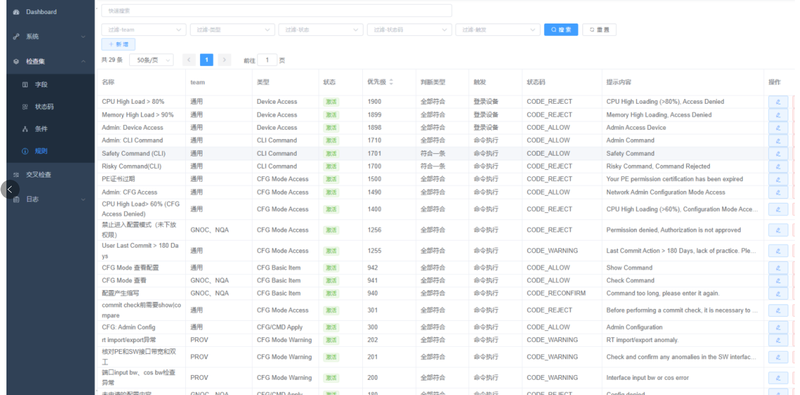Select the 规则 submenu item
This screenshot has height=395, width=800.
(50, 151)
